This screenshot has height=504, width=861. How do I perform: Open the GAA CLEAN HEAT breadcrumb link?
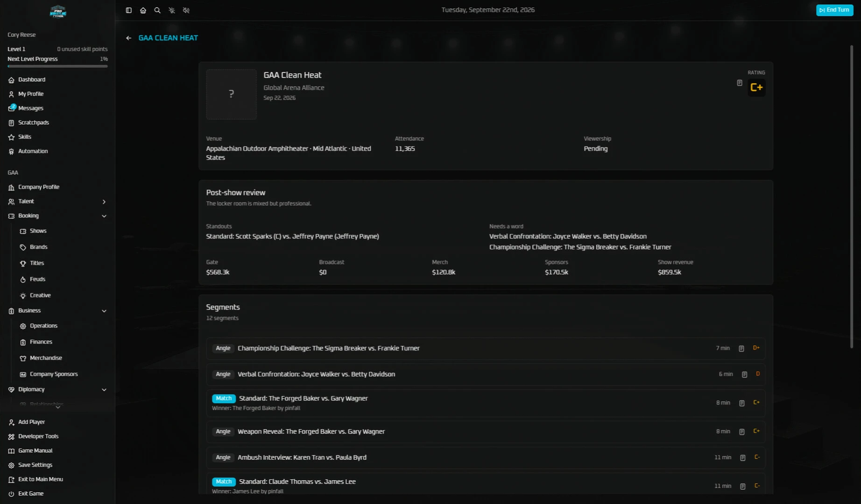168,38
